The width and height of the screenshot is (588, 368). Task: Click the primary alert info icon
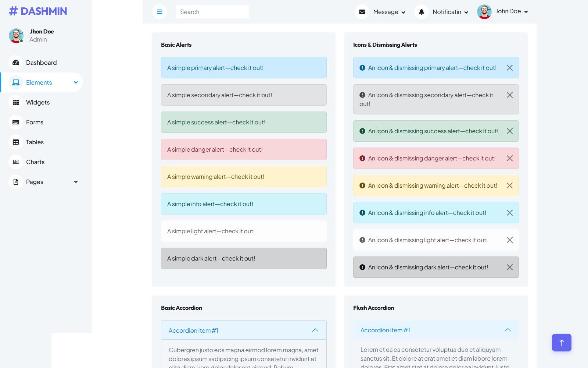(362, 68)
